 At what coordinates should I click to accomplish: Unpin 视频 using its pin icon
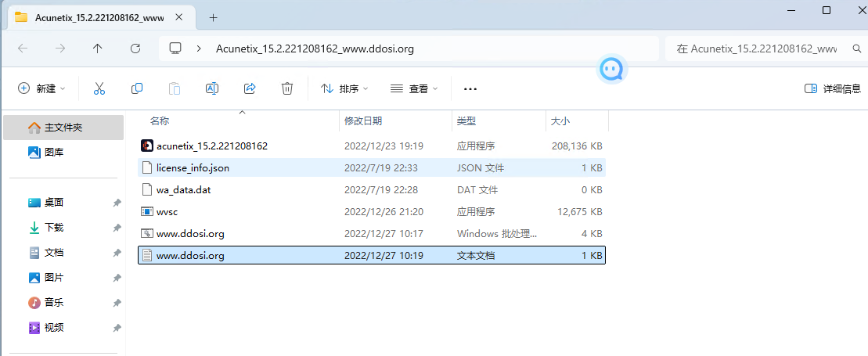click(117, 329)
